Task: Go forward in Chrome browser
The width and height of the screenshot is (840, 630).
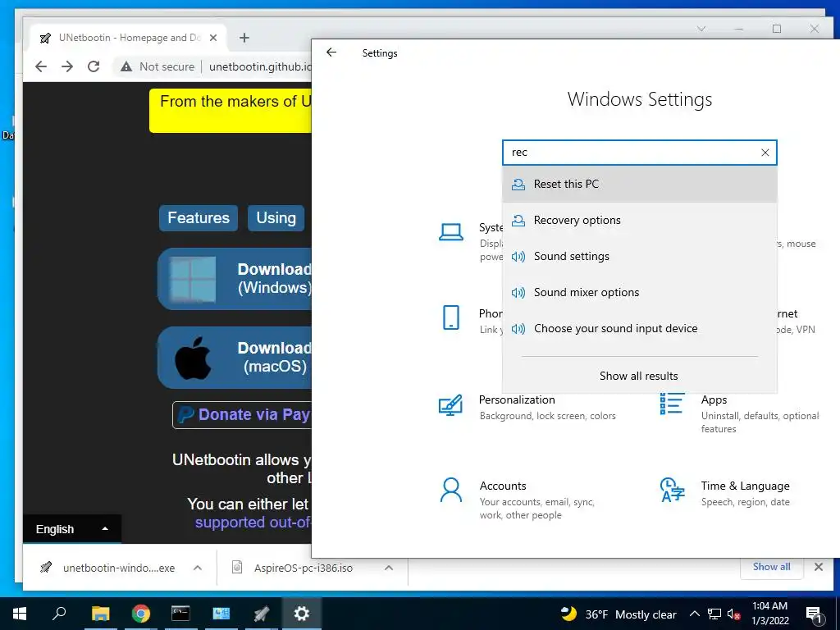Action: 67,66
